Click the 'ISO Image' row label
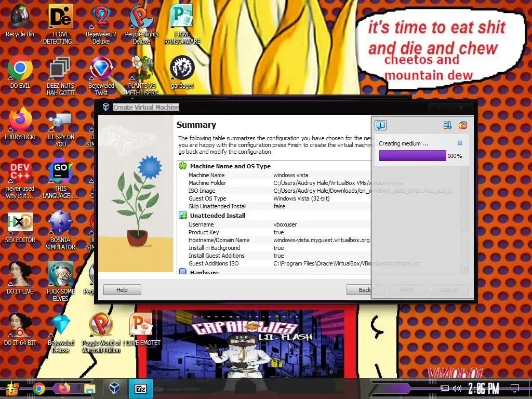This screenshot has height=399, width=532. (202, 191)
